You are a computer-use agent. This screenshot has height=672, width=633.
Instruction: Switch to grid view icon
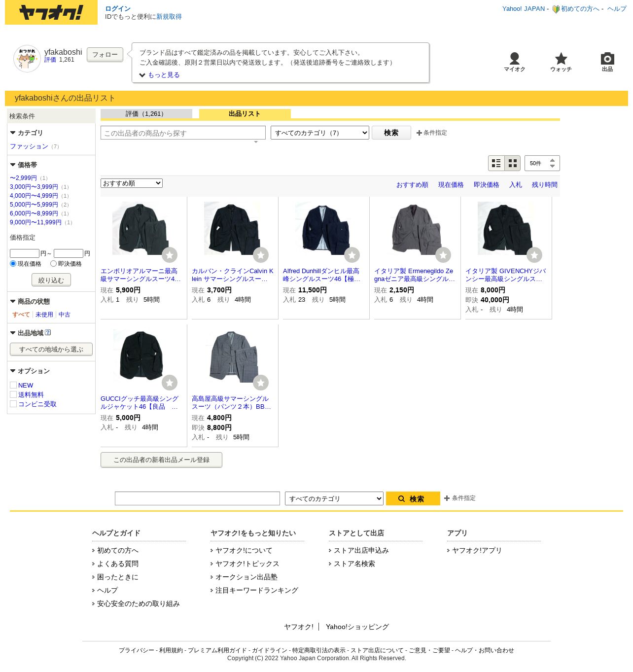[513, 163]
